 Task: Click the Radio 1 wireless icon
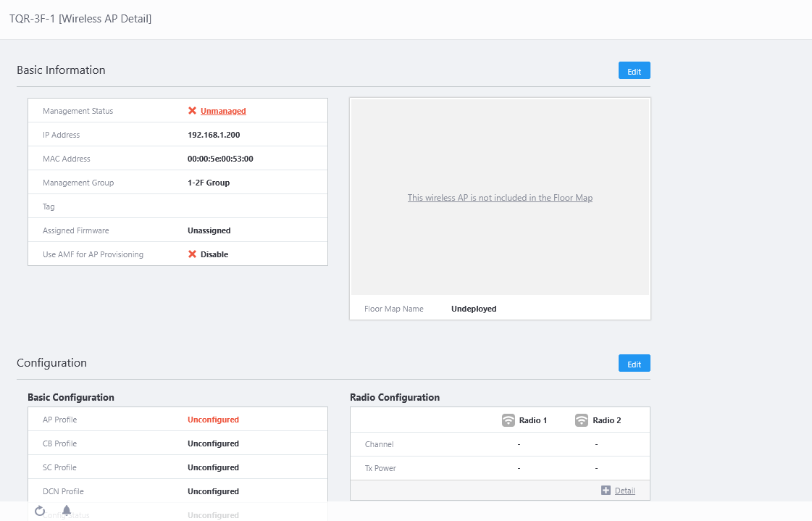tap(508, 420)
